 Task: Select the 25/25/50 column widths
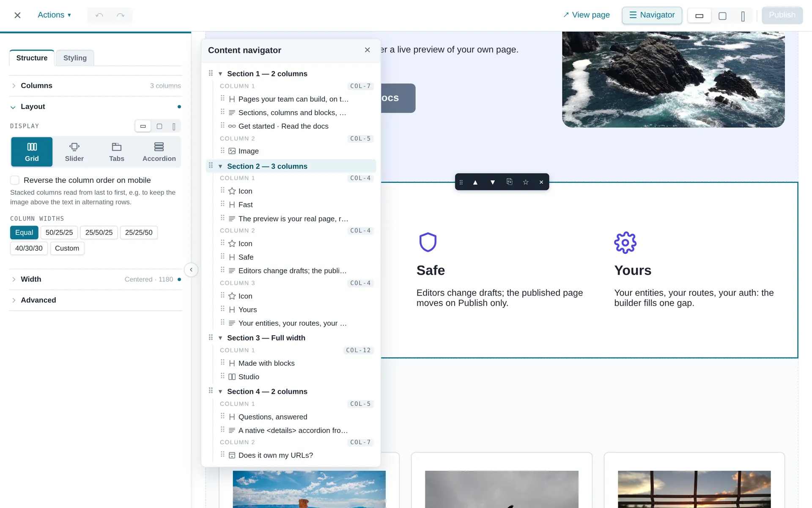[x=139, y=232]
